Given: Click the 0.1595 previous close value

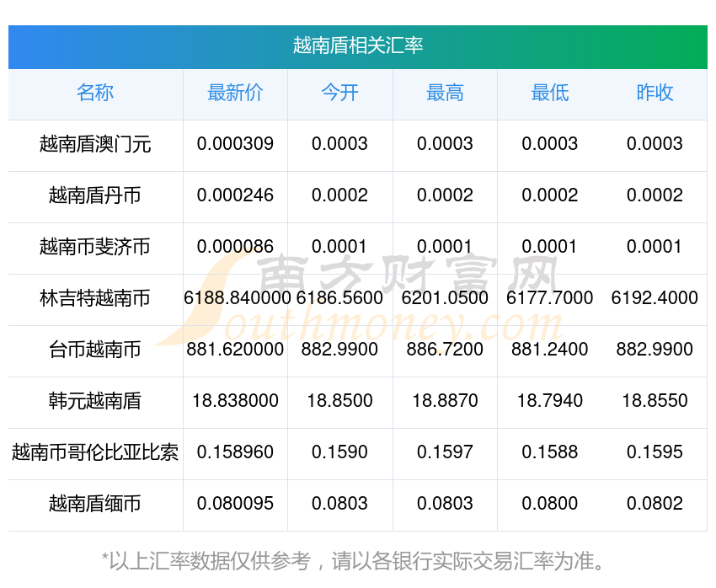Looking at the screenshot, I should tap(655, 452).
